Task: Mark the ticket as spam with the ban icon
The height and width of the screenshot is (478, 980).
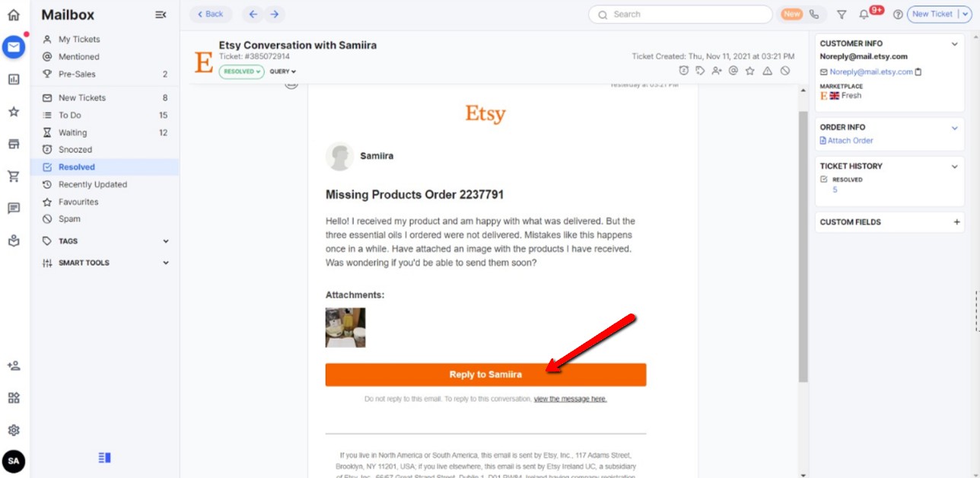Action: click(x=784, y=71)
